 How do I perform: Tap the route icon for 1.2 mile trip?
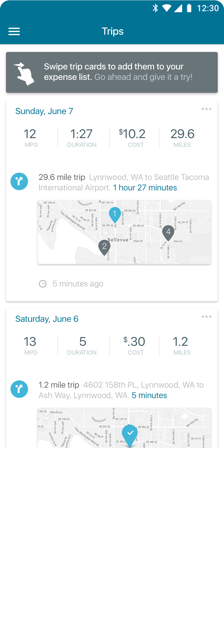[x=19, y=389]
